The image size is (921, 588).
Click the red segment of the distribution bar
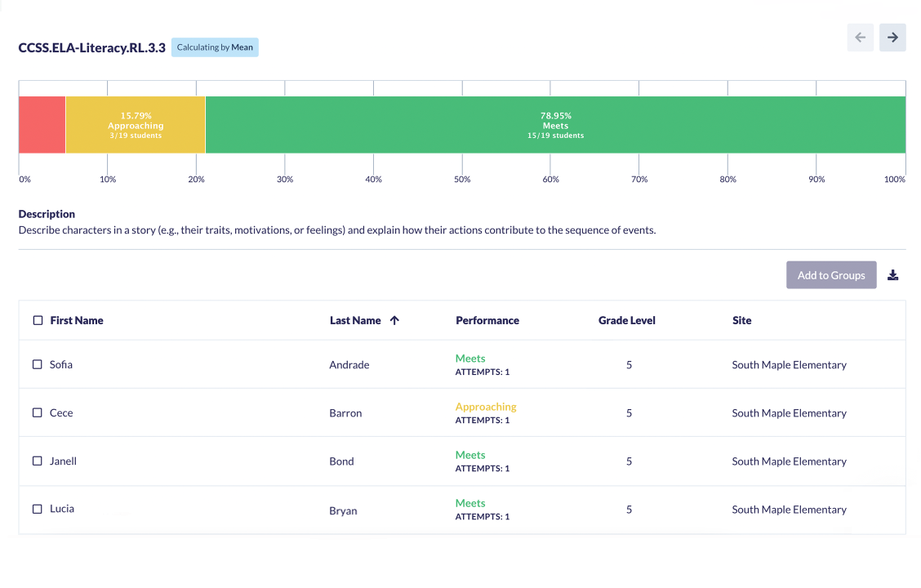point(42,124)
